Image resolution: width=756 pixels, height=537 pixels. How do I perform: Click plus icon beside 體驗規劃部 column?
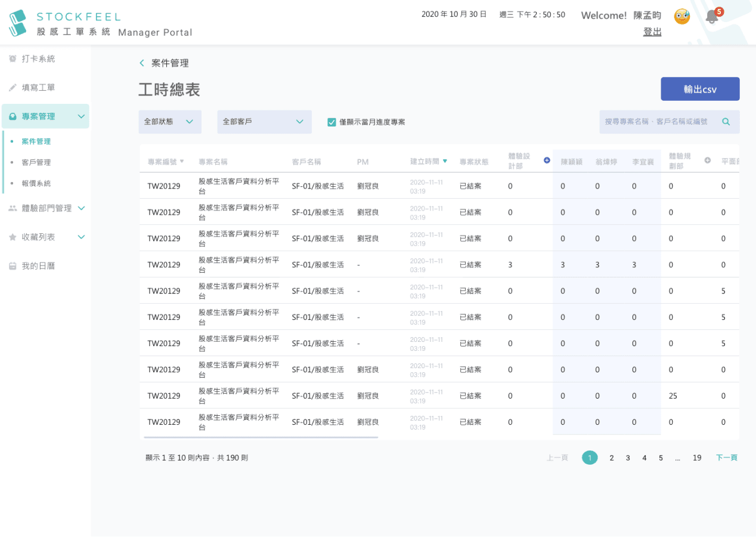point(708,160)
